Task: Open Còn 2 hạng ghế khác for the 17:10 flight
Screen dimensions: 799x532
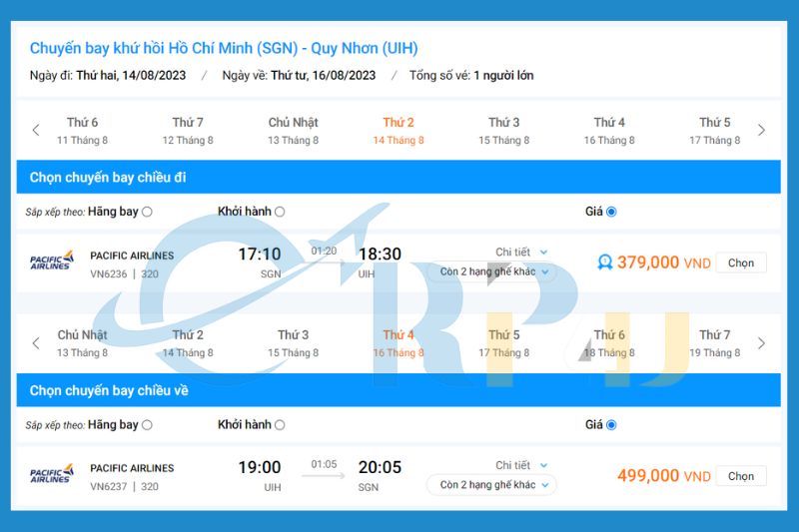Action: tap(491, 271)
